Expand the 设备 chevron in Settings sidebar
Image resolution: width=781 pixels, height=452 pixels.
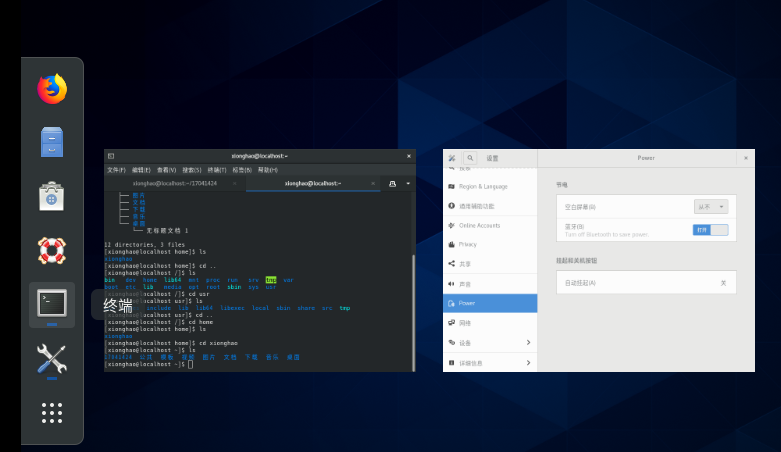coord(528,342)
